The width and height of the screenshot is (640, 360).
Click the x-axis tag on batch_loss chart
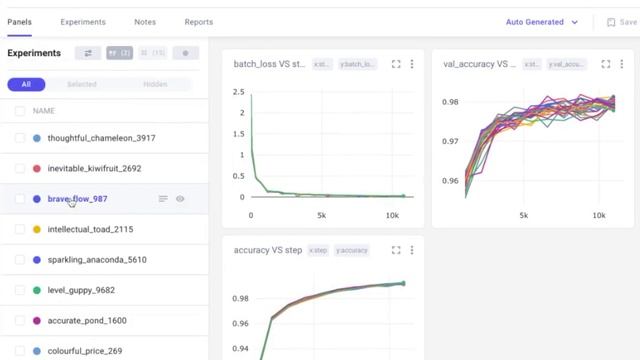pos(322,64)
